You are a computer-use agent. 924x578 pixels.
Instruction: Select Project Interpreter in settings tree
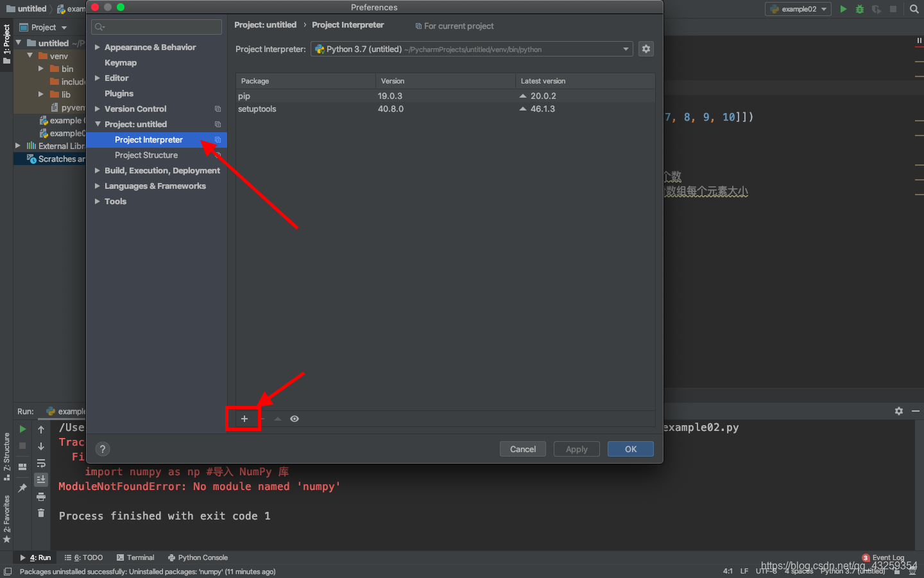pyautogui.click(x=157, y=140)
